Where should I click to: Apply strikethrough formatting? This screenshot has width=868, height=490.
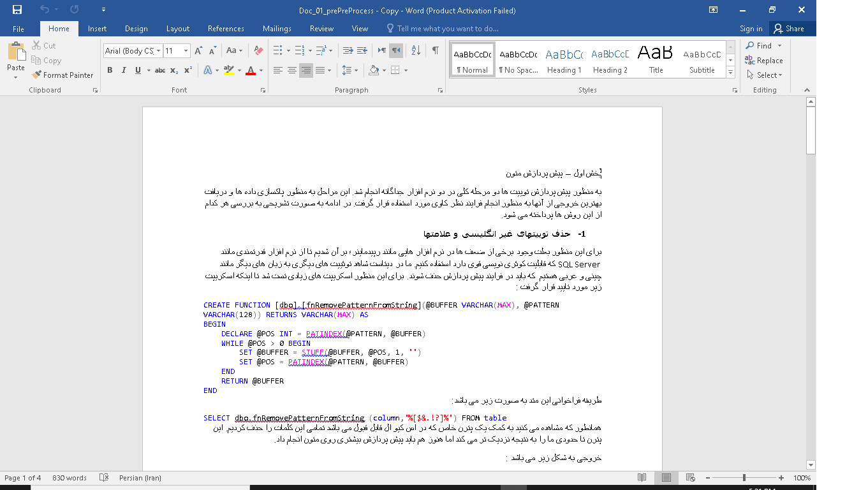coord(160,70)
